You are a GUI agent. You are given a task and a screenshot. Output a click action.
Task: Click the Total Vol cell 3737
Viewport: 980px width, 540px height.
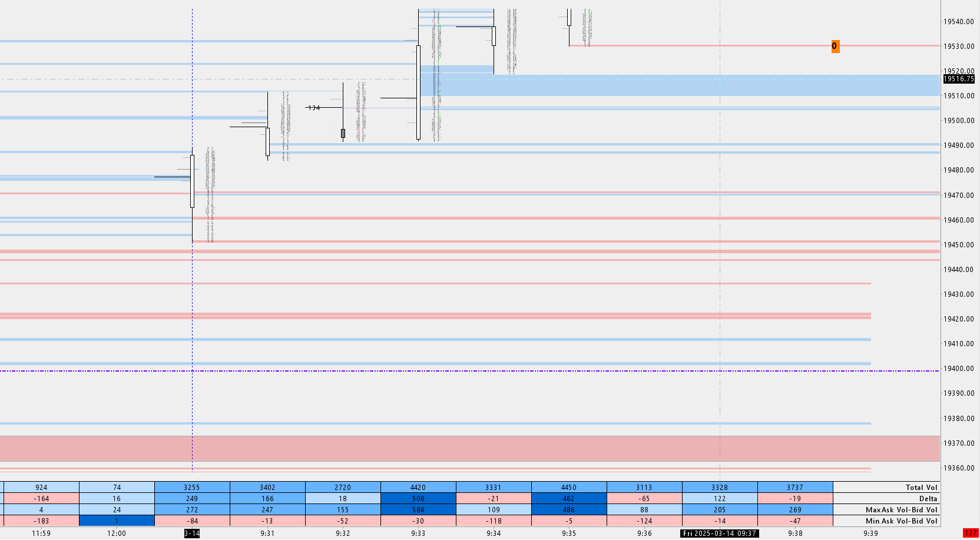point(795,487)
